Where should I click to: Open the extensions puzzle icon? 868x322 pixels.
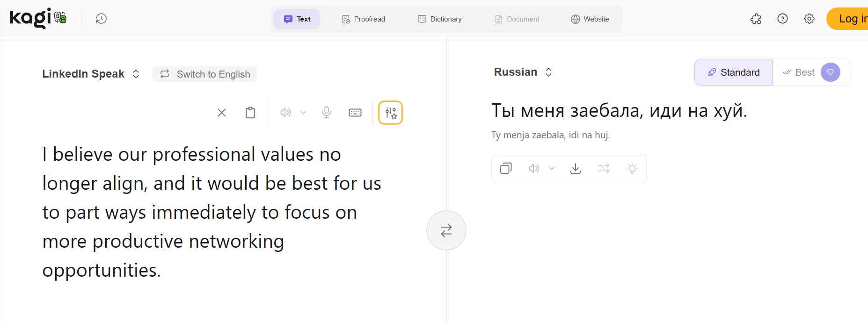[756, 19]
